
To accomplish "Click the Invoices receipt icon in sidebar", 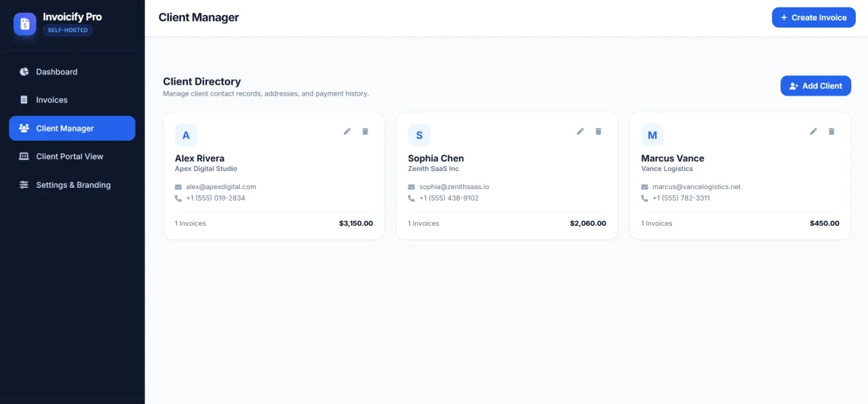I will click(24, 100).
